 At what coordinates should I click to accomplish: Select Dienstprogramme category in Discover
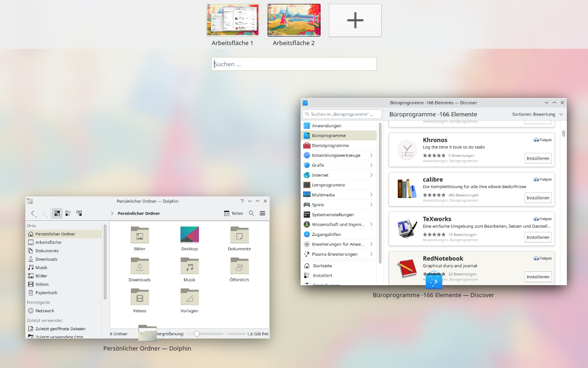click(339, 145)
